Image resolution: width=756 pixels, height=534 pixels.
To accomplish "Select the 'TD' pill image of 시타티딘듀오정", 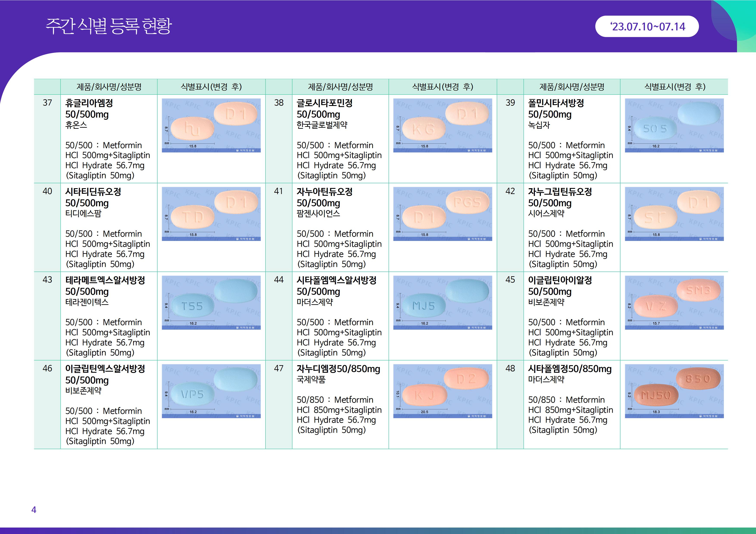I will pos(211,214).
